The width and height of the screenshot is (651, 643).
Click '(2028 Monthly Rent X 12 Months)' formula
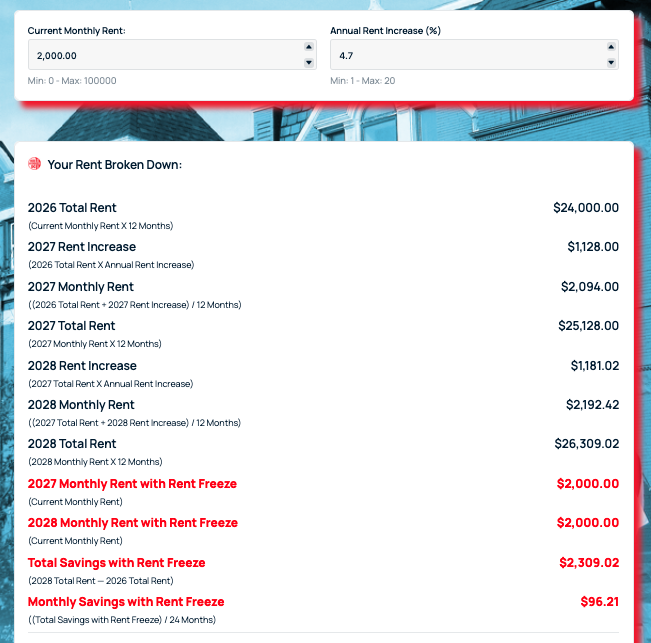tap(95, 462)
